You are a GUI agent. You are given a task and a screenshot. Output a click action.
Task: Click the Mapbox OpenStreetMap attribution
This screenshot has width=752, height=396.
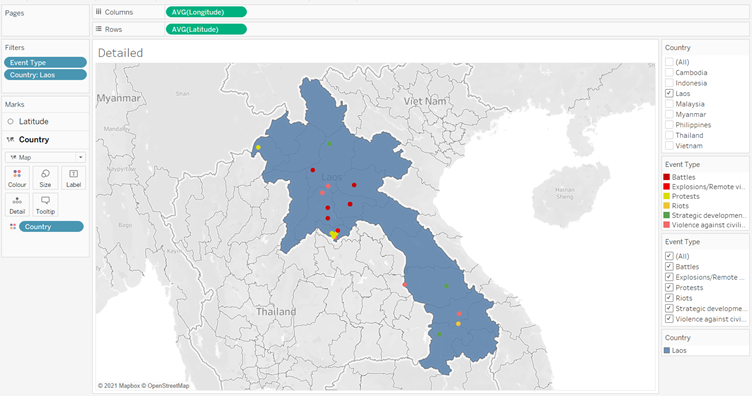pyautogui.click(x=143, y=385)
